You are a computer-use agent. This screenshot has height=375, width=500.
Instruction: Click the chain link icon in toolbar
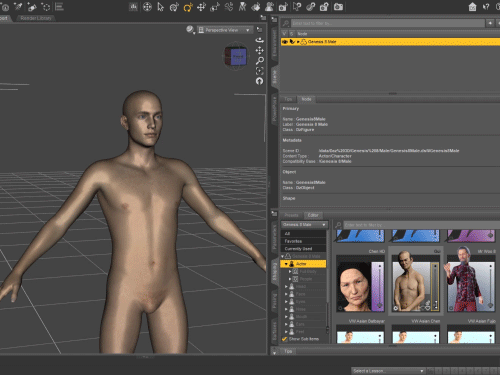pos(311,7)
